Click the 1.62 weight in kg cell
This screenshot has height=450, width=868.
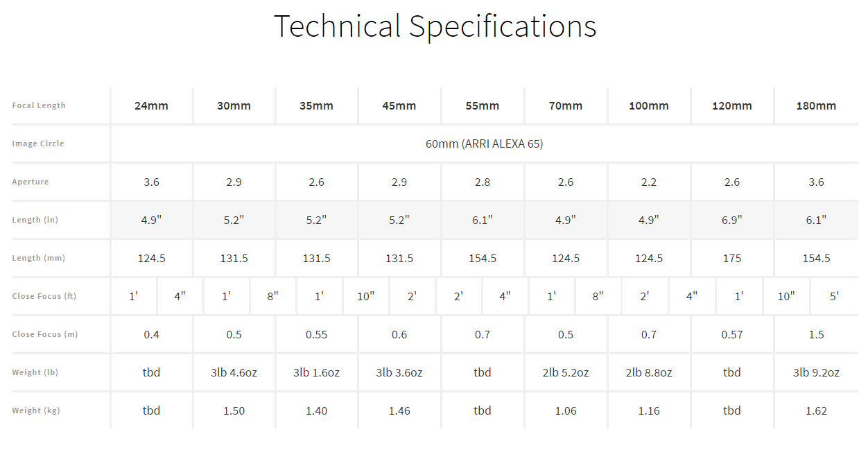816,411
